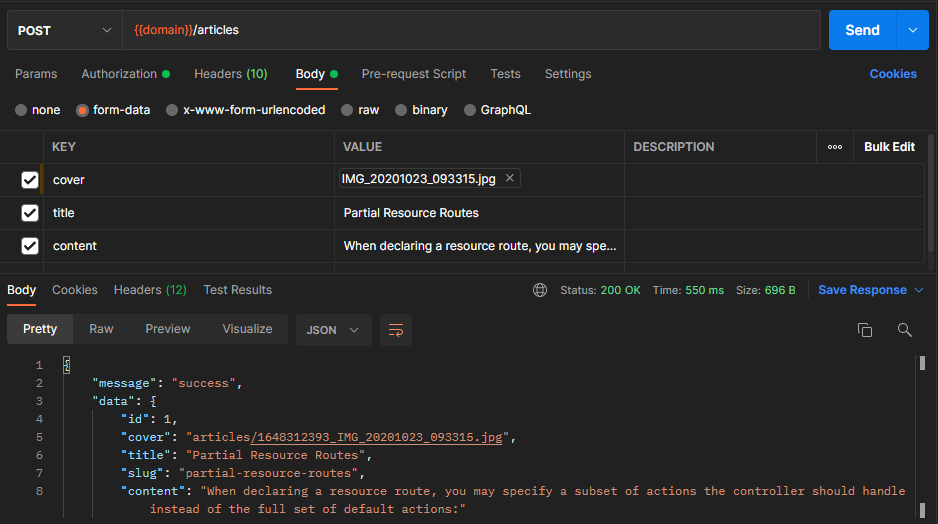Click the "message": "success" line
The width and height of the screenshot is (938, 524).
[167, 383]
